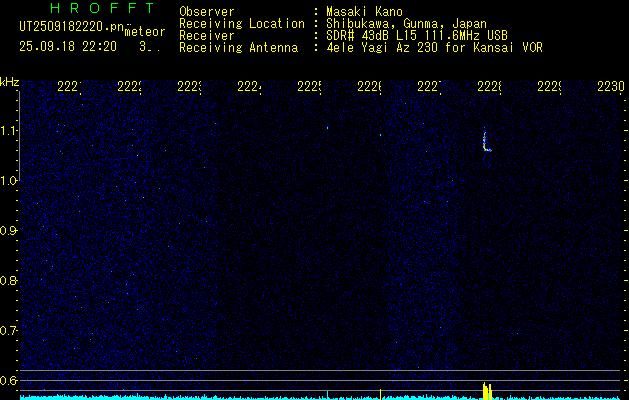
Task: Click the date 25.09.18 22:20 text
Action: [x=68, y=47]
